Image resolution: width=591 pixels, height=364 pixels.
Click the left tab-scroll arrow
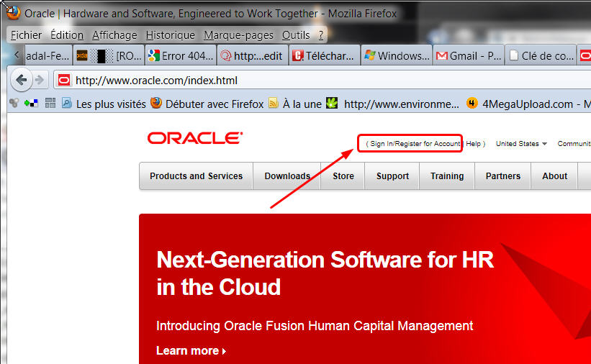pyautogui.click(x=17, y=55)
